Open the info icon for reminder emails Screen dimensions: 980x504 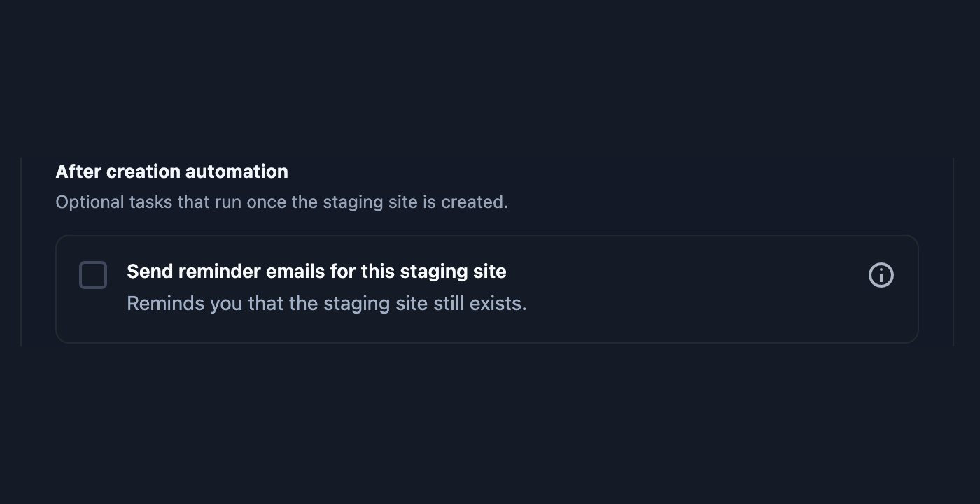(x=881, y=275)
